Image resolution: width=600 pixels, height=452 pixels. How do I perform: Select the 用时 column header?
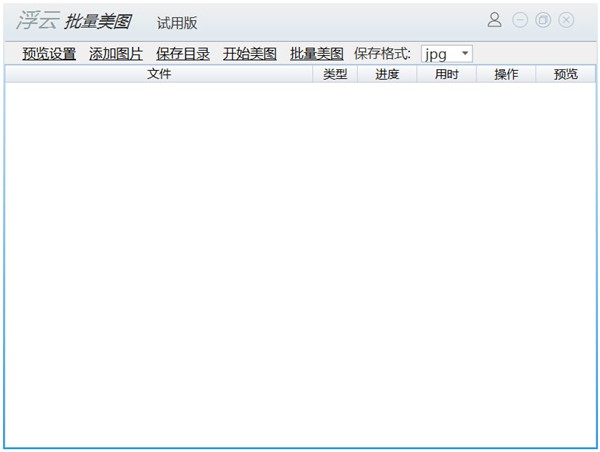(x=446, y=74)
